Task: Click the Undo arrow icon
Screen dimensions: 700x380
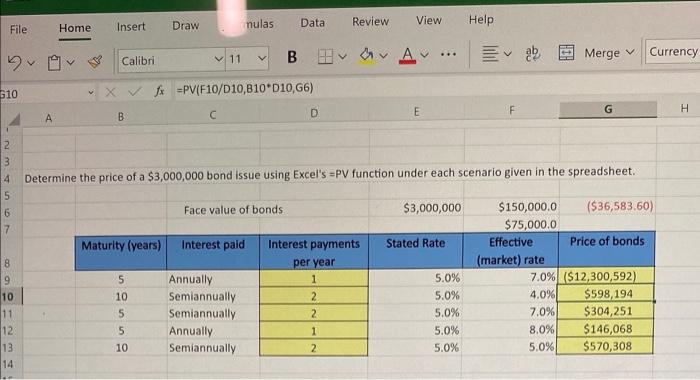Action: tap(14, 63)
